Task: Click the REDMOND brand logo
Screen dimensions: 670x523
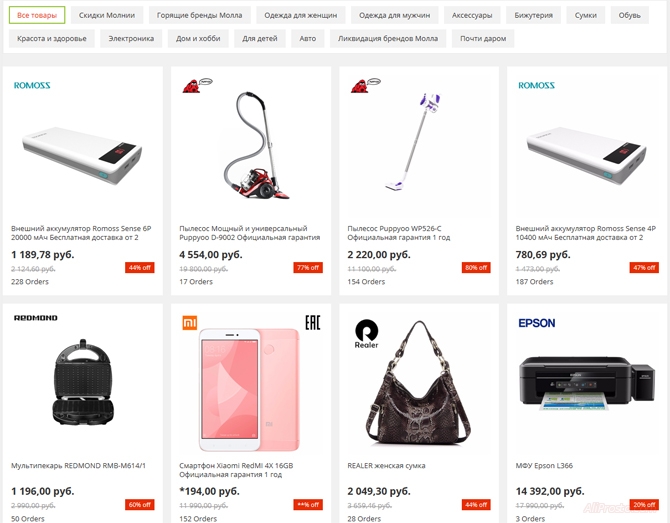Action: [x=35, y=318]
